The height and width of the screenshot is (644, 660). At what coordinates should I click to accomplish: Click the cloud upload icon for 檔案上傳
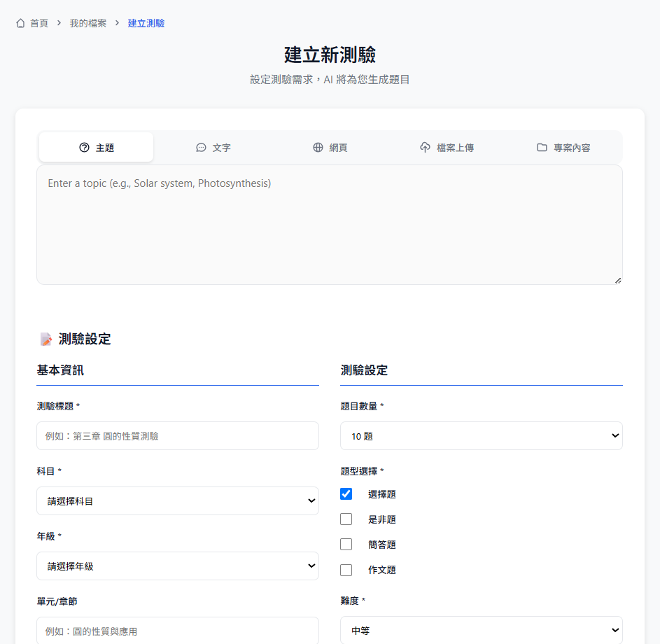425,148
